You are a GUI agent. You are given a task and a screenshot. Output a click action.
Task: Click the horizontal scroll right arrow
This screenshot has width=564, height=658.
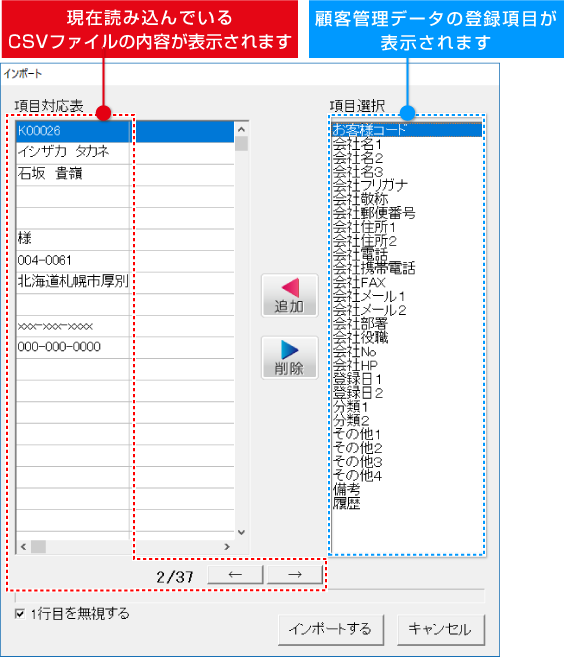[227, 547]
